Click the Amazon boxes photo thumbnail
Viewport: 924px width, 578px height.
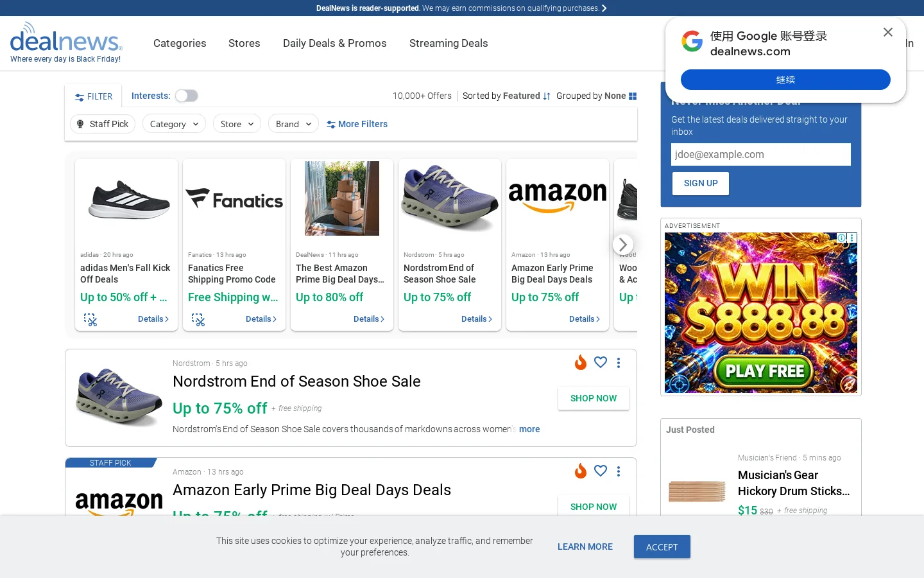tap(342, 198)
